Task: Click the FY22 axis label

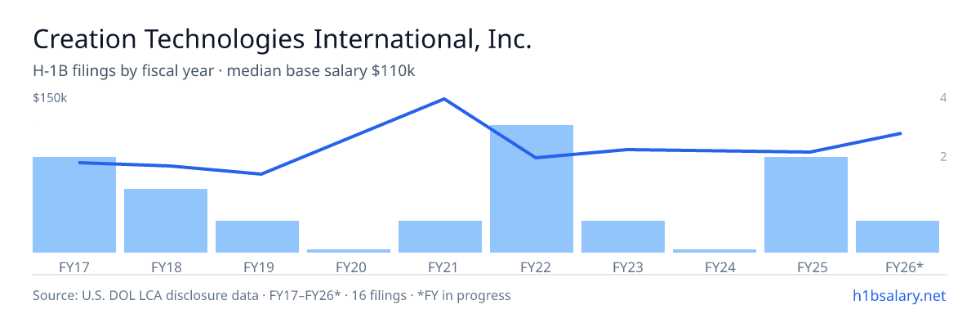Action: (x=532, y=267)
